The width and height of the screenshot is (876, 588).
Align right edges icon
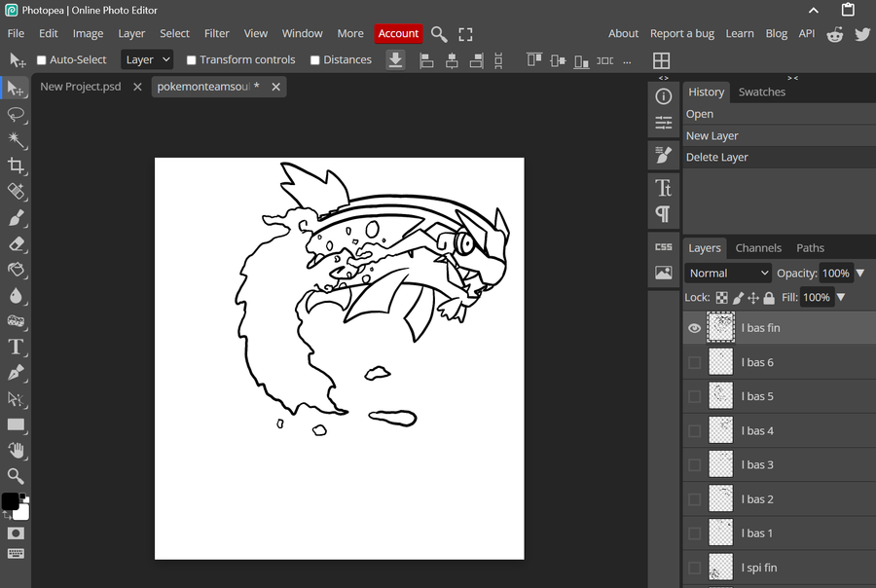pos(477,60)
